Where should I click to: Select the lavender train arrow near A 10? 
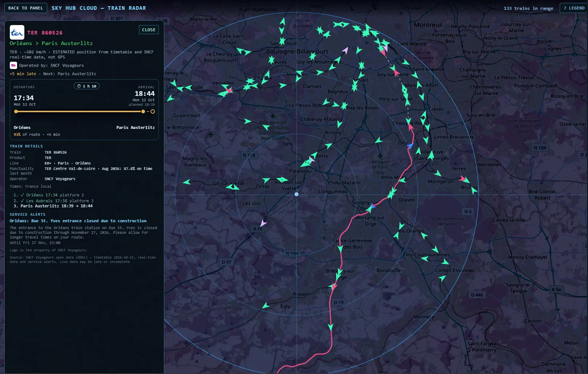pos(263,223)
